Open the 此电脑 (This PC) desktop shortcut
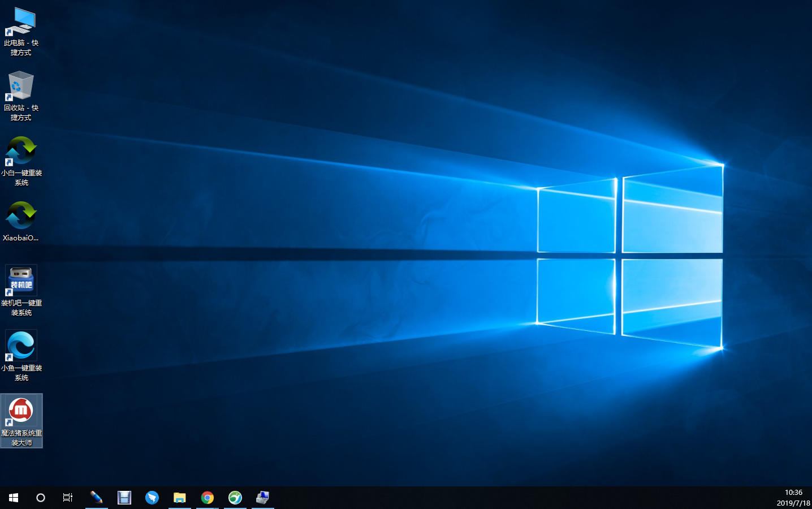The width and height of the screenshot is (812, 509). [x=21, y=23]
